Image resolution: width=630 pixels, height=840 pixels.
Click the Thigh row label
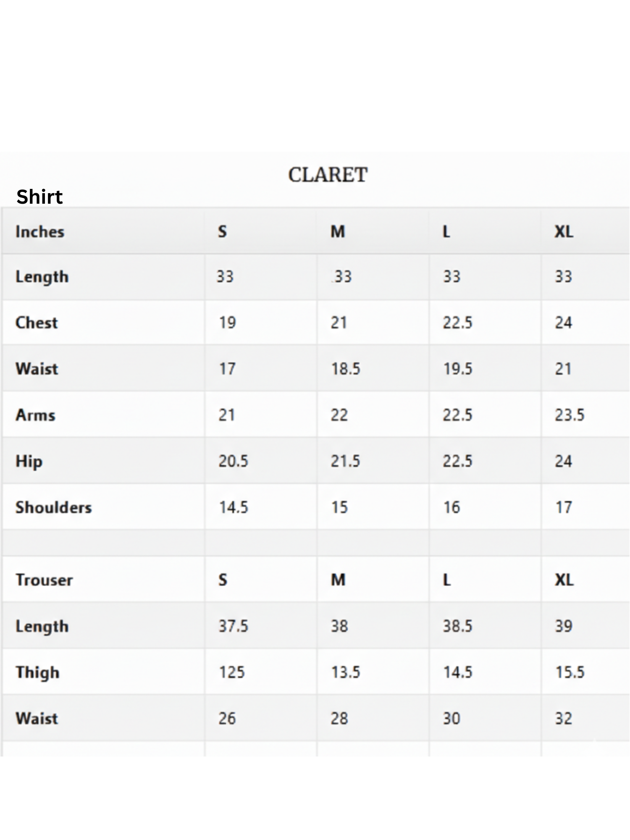tap(37, 672)
